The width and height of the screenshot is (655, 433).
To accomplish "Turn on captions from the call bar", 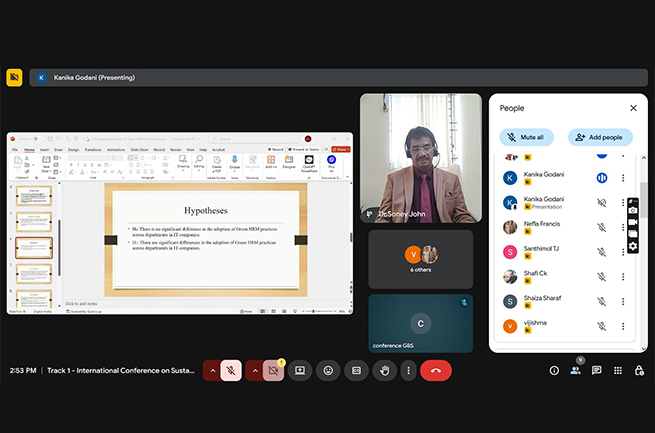I will pyautogui.click(x=356, y=370).
